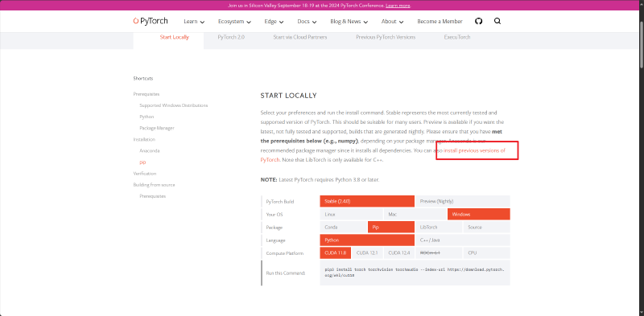The height and width of the screenshot is (316, 644).
Task: Switch to Start via Cloud Partners tab
Action: (300, 37)
